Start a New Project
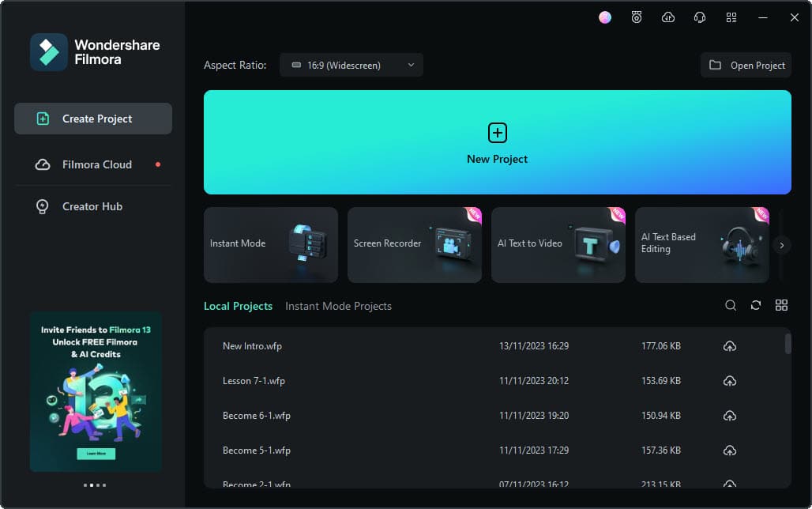This screenshot has height=509, width=812. (497, 142)
